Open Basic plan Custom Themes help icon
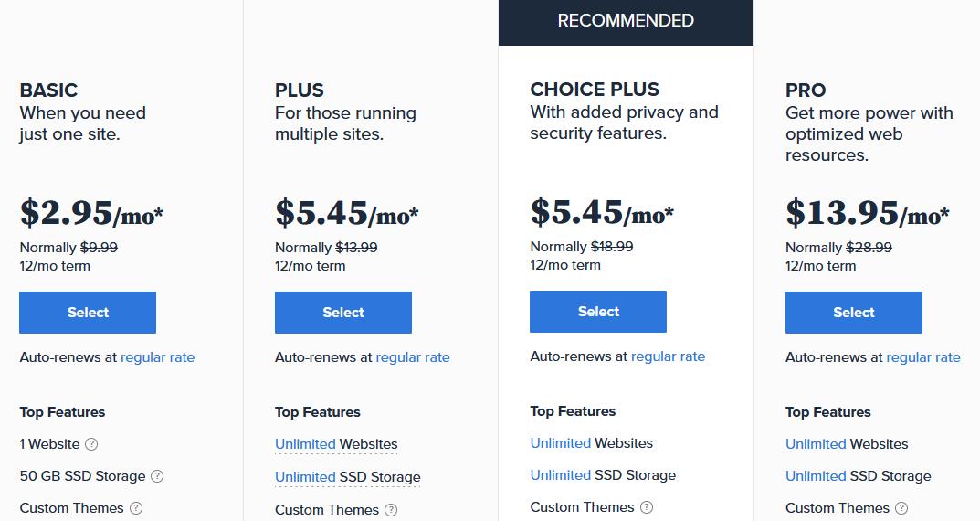 135,508
